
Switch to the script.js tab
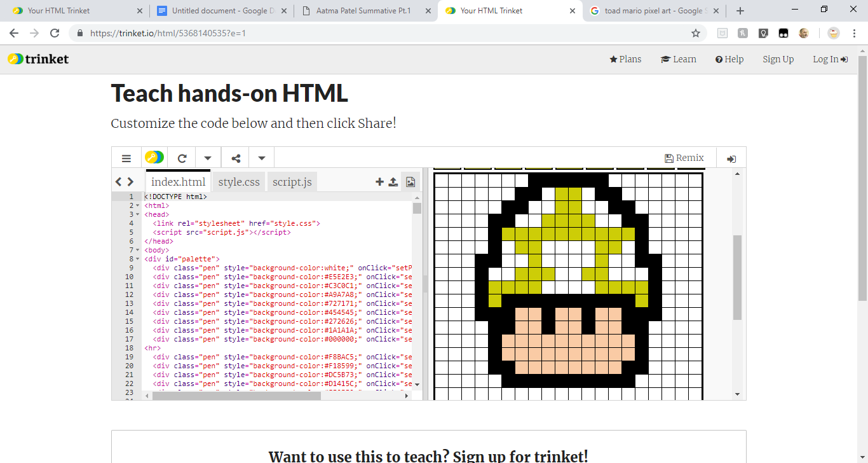click(x=292, y=182)
